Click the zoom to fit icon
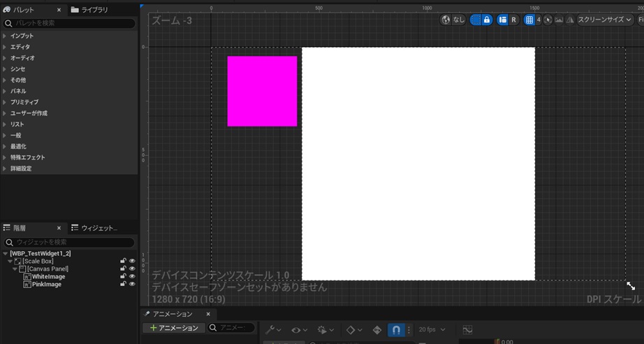This screenshot has width=644, height=344. (x=548, y=20)
